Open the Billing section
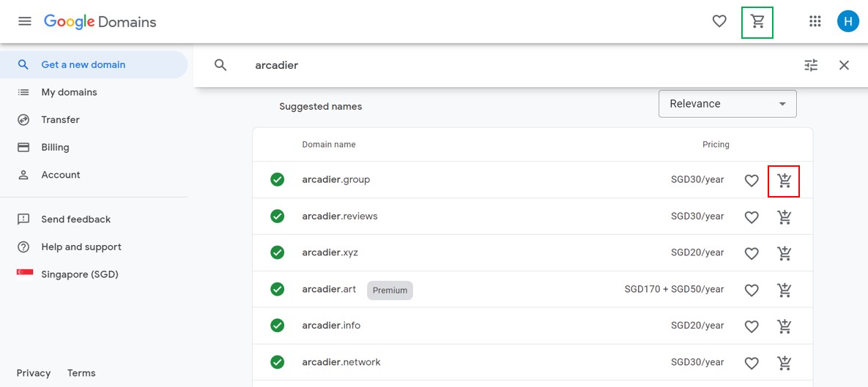 pyautogui.click(x=55, y=147)
